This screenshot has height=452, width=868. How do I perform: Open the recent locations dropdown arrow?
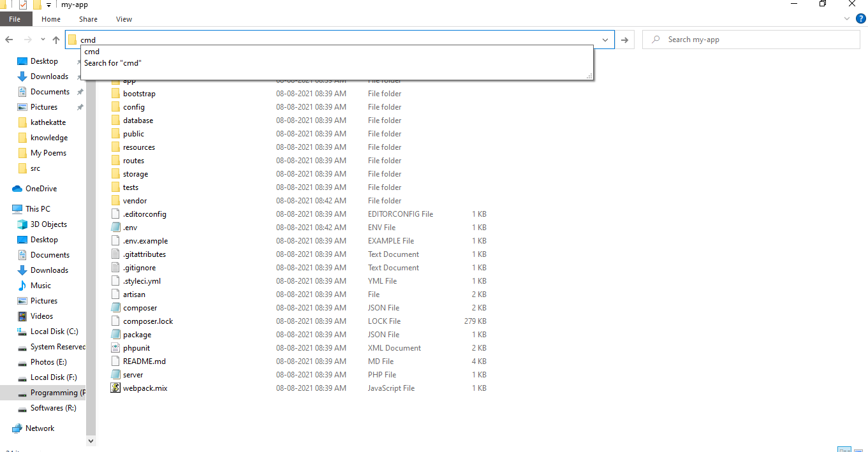[43, 40]
